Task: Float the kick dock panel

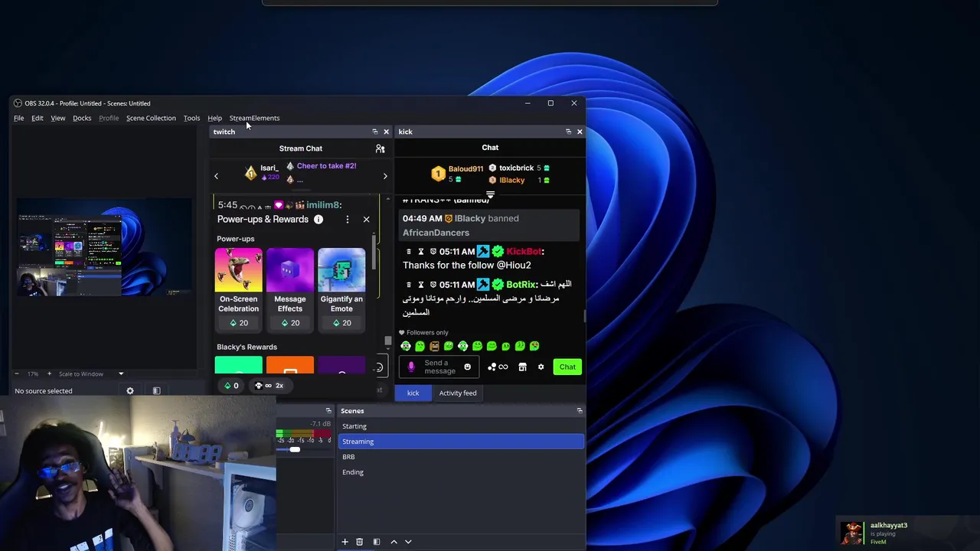Action: coord(568,132)
